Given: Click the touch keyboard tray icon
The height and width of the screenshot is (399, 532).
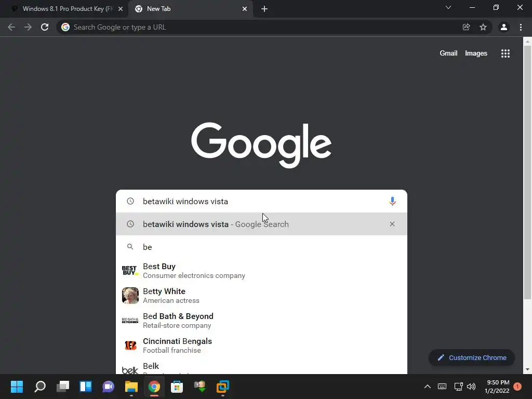Looking at the screenshot, I should coord(442,387).
